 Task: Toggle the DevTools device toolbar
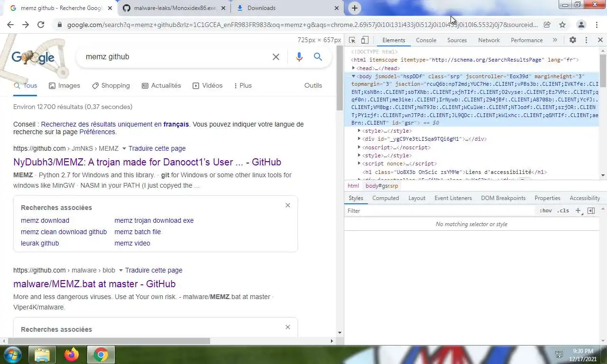(365, 40)
